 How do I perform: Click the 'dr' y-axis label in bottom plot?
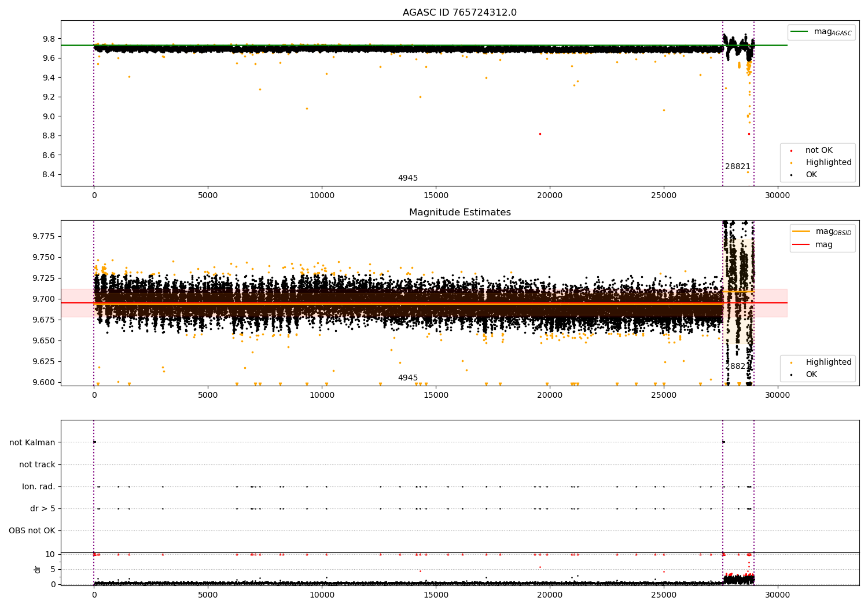tap(38, 570)
